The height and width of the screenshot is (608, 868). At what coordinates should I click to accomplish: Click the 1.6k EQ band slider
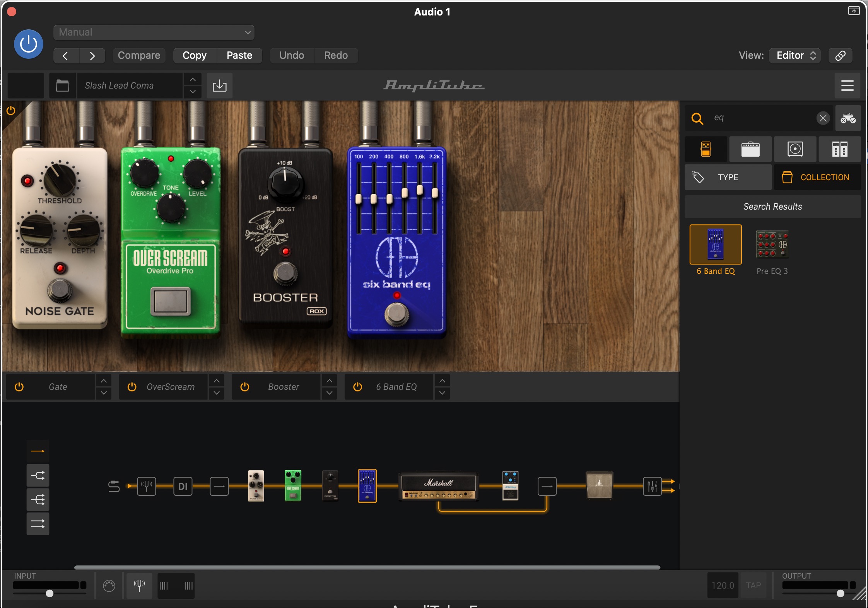[x=420, y=190]
